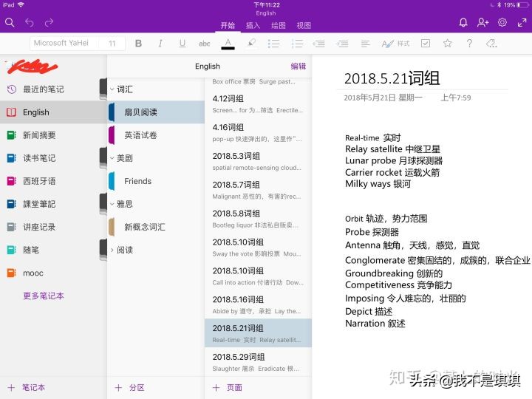Open paragraph alignment options
The width and height of the screenshot is (532, 399).
tap(366, 44)
